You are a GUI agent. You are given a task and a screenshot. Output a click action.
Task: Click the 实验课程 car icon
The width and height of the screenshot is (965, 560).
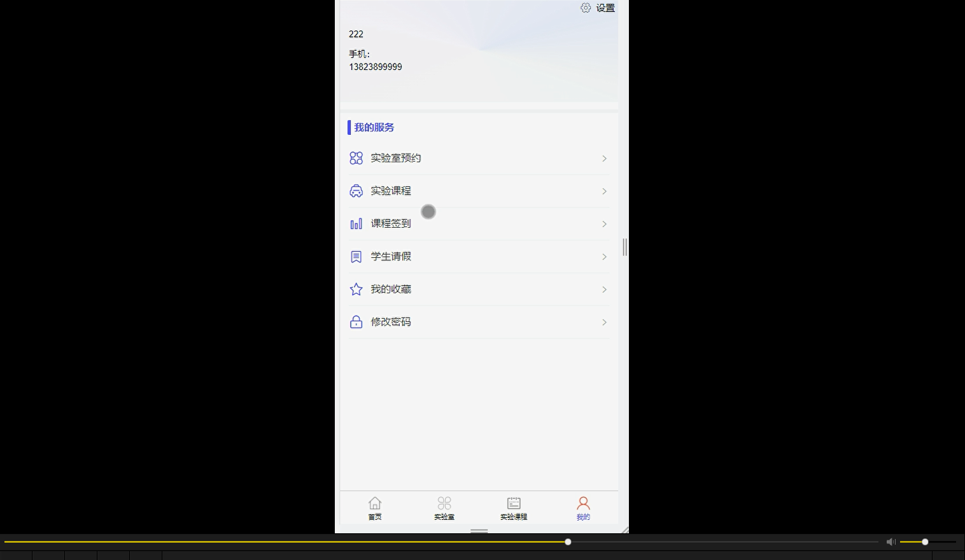[356, 190]
